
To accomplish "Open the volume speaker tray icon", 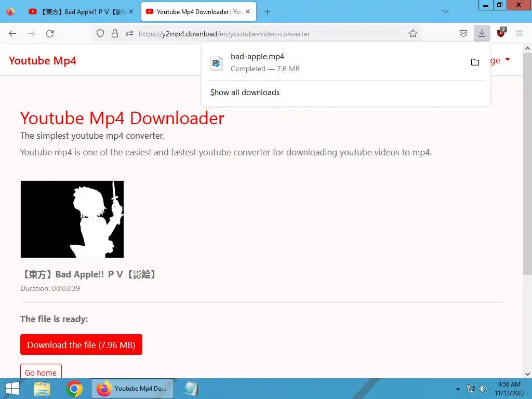I will (483, 389).
